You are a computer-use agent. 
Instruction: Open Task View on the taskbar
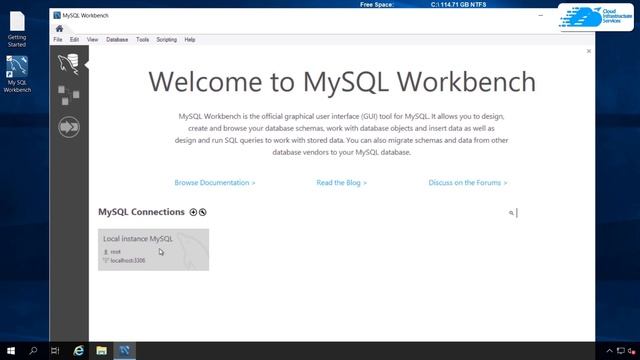tap(55, 351)
